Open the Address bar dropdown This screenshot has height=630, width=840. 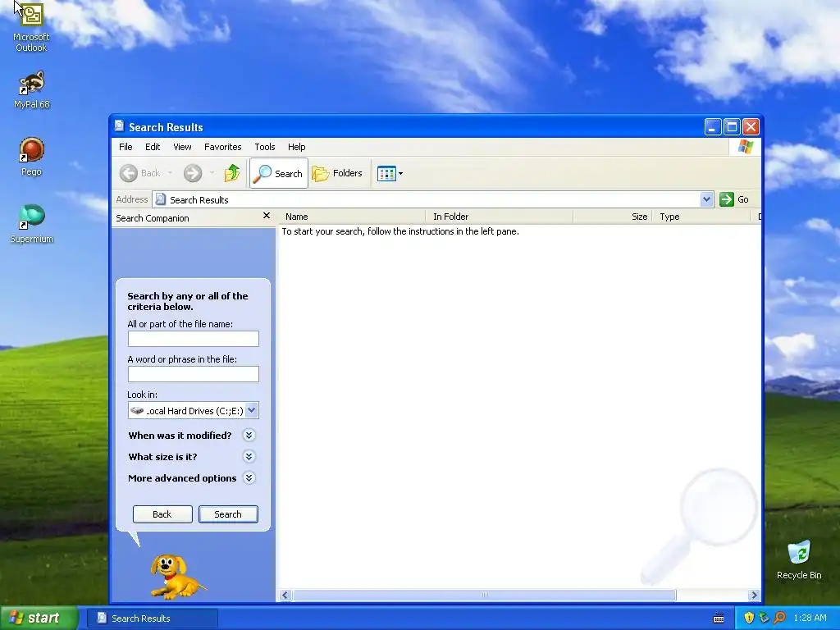click(x=706, y=199)
